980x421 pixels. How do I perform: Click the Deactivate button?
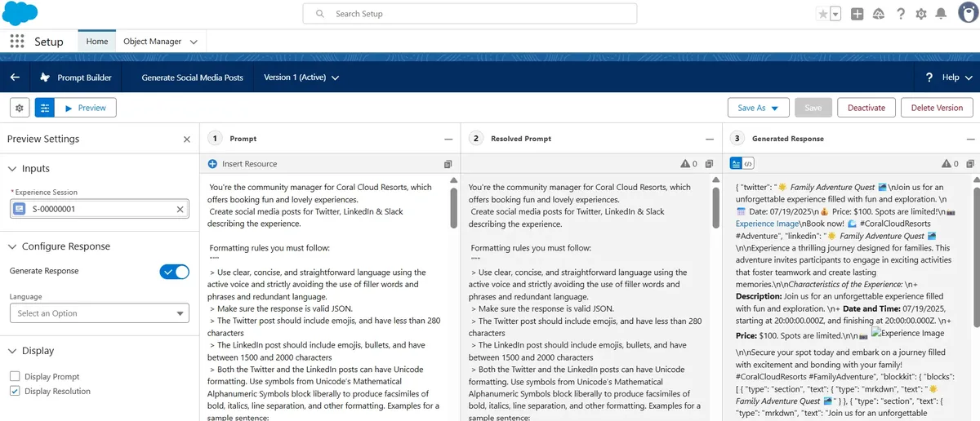coord(866,108)
